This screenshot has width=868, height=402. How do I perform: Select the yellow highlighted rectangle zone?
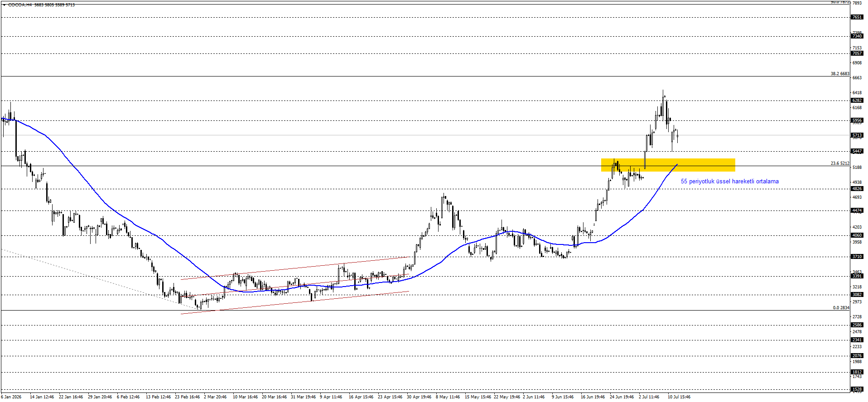[668, 165]
